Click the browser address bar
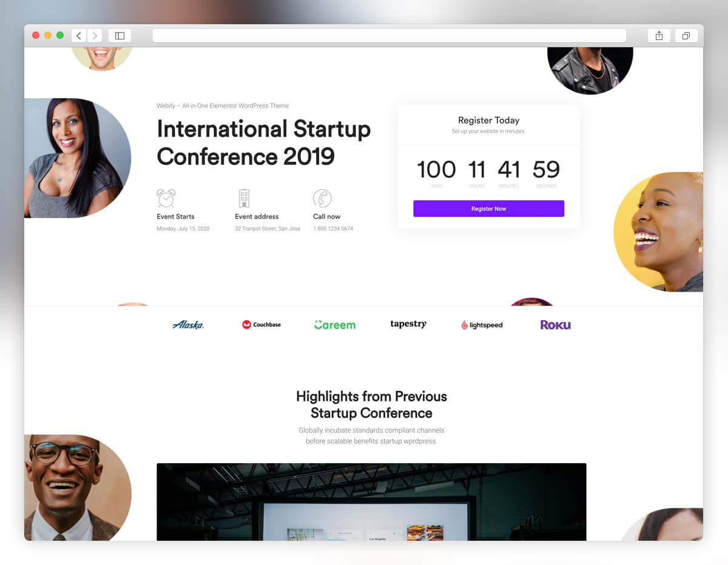Screen dimensions: 728x565 (x=389, y=36)
